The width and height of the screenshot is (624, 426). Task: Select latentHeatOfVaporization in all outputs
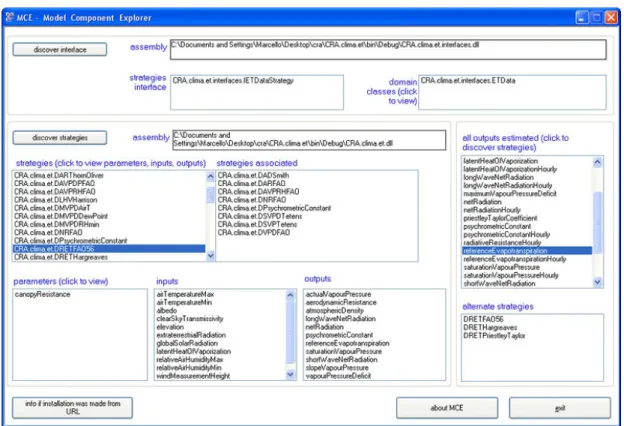tap(501, 161)
